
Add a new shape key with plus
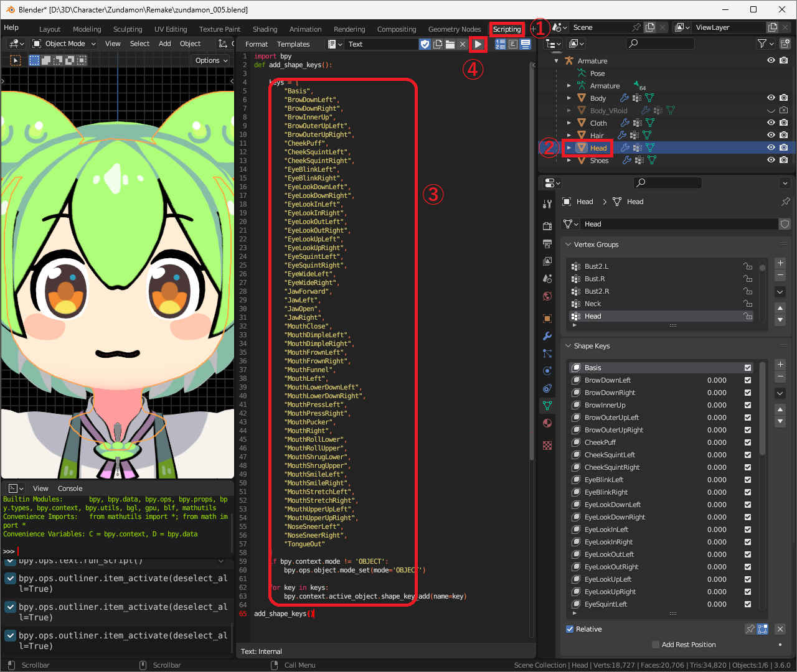tap(780, 365)
